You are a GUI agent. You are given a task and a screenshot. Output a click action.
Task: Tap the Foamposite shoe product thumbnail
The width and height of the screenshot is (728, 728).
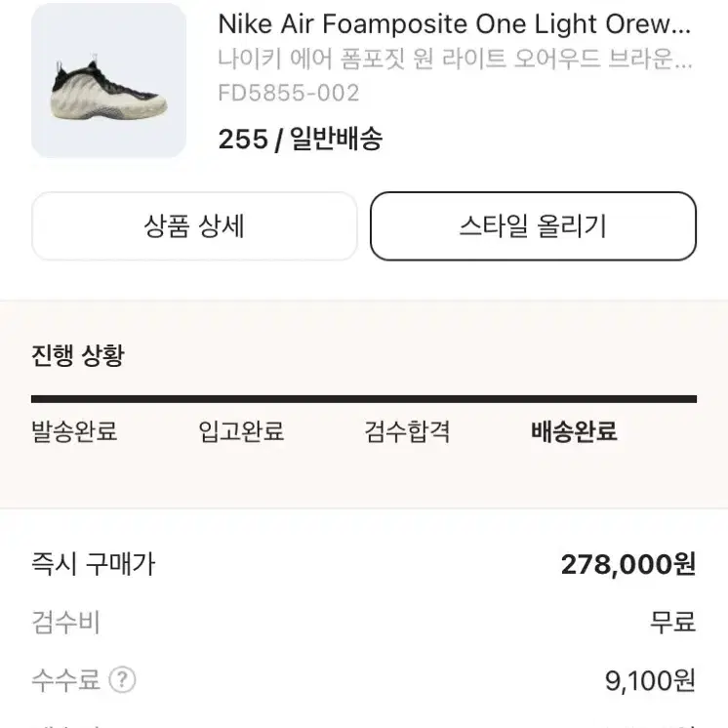point(108,80)
